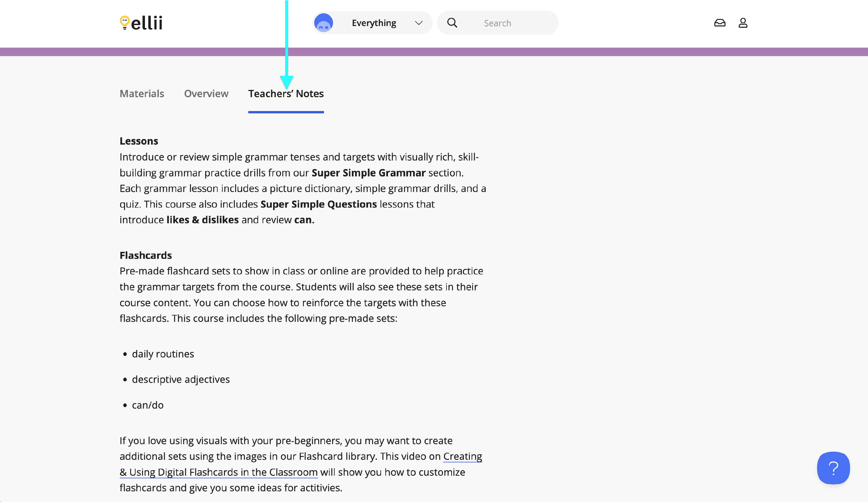This screenshot has width=868, height=502.
Task: Click the Lessons heading
Action: (x=139, y=141)
